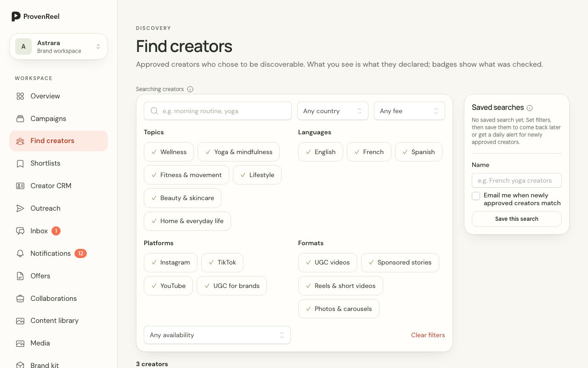Toggle the Spanish language chip
588x368 pixels.
(x=418, y=152)
